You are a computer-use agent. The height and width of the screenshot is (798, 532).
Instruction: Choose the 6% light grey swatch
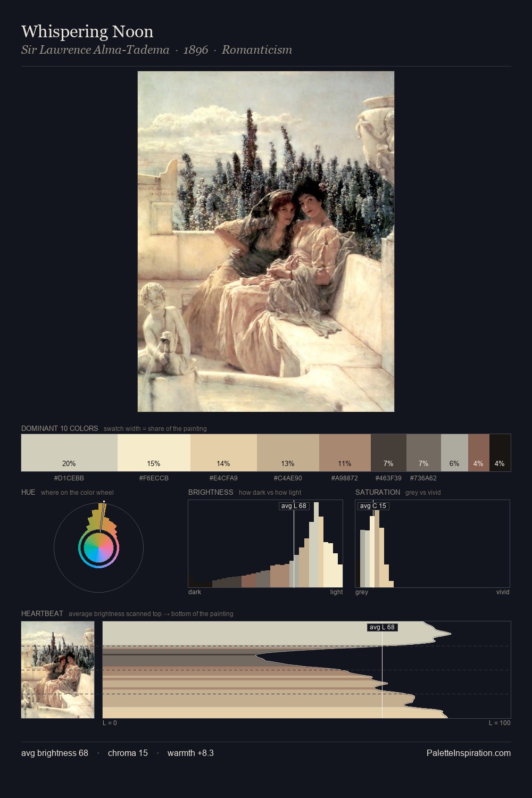[454, 453]
